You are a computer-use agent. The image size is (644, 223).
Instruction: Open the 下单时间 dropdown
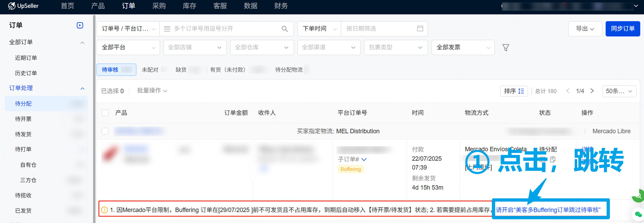(319, 29)
